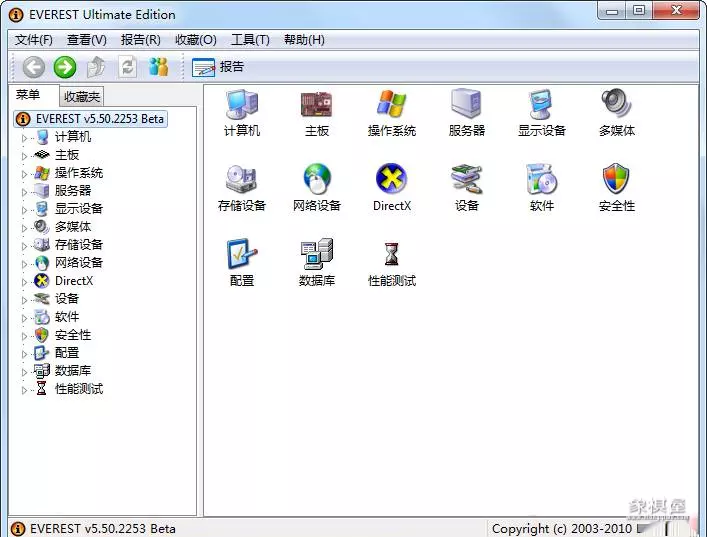
Task: Click the info icon in the status bar
Action: [x=17, y=528]
